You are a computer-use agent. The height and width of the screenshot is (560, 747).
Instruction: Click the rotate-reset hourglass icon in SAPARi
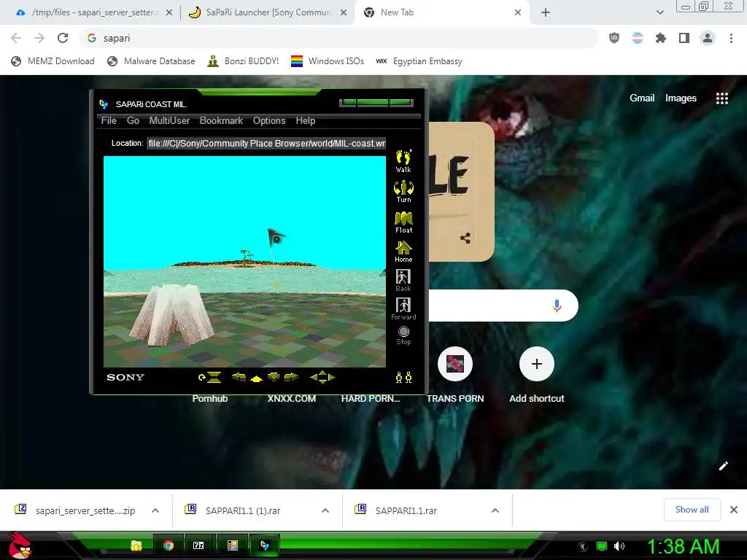tap(210, 378)
